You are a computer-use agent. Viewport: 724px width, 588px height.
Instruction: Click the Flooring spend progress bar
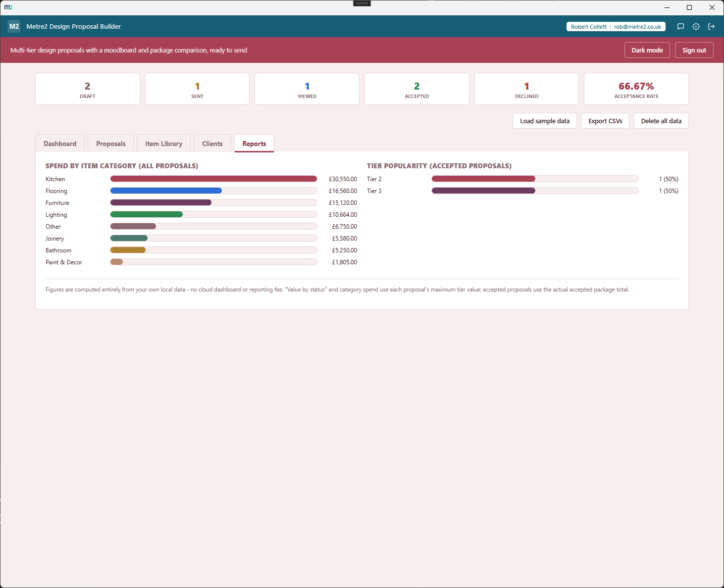[x=213, y=191]
